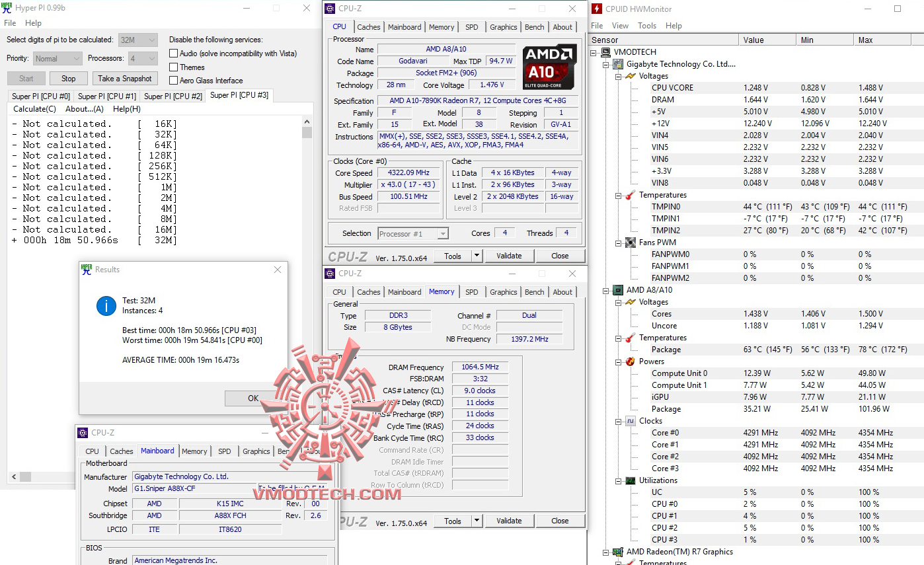Open Graphics tab in CPU-Z Mainboard window

click(x=256, y=451)
